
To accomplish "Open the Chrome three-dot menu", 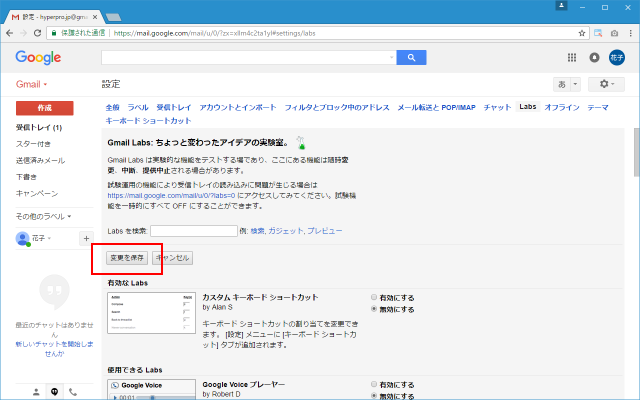I will coord(631,33).
